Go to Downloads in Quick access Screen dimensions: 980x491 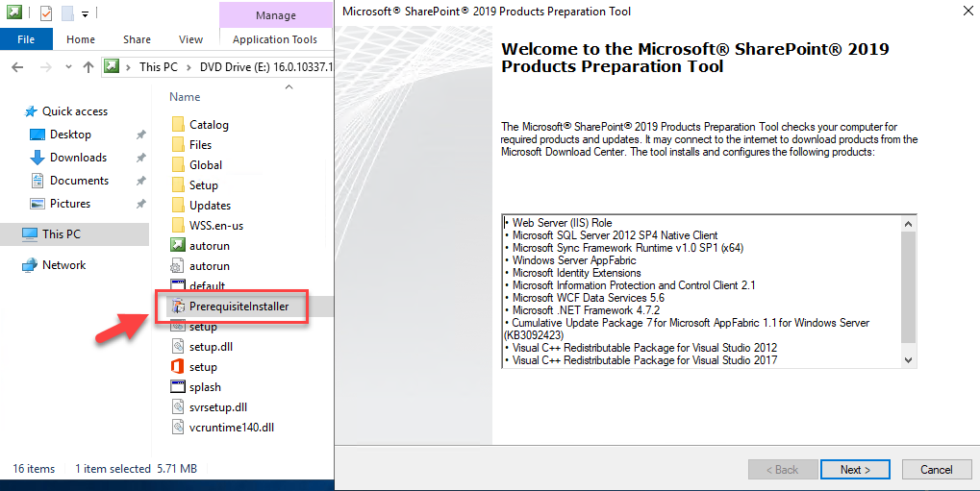pyautogui.click(x=77, y=158)
